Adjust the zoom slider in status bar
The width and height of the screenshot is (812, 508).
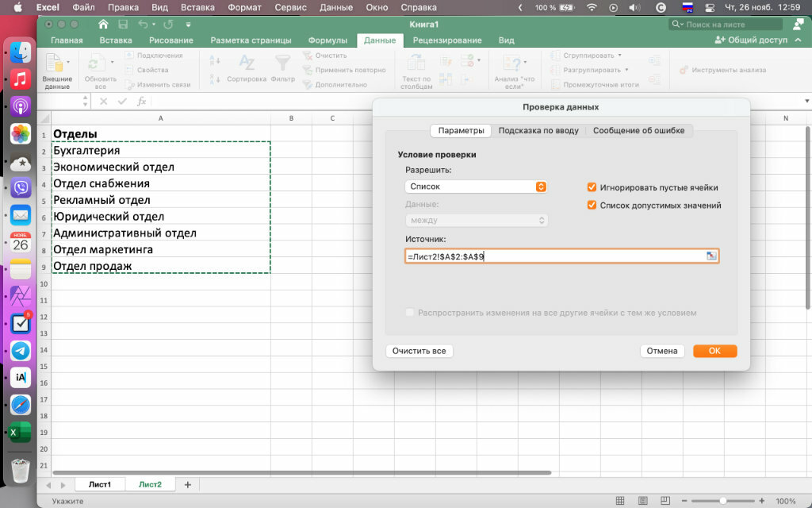click(723, 501)
